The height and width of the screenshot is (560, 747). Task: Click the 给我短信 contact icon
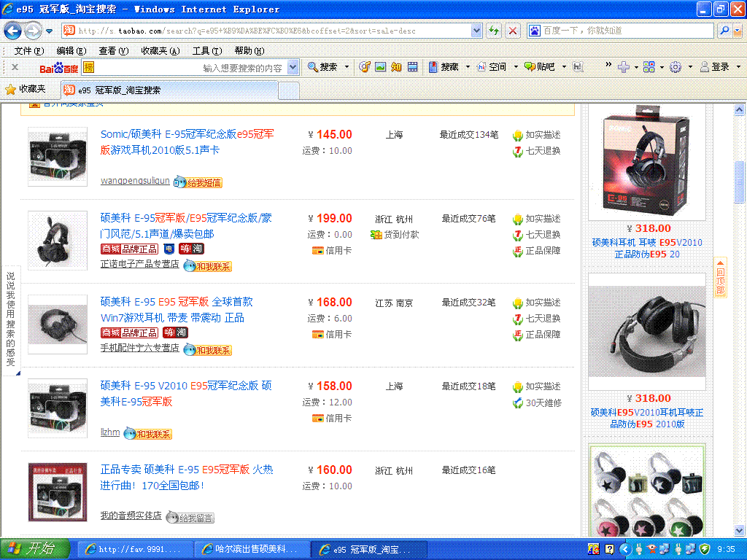point(198,182)
